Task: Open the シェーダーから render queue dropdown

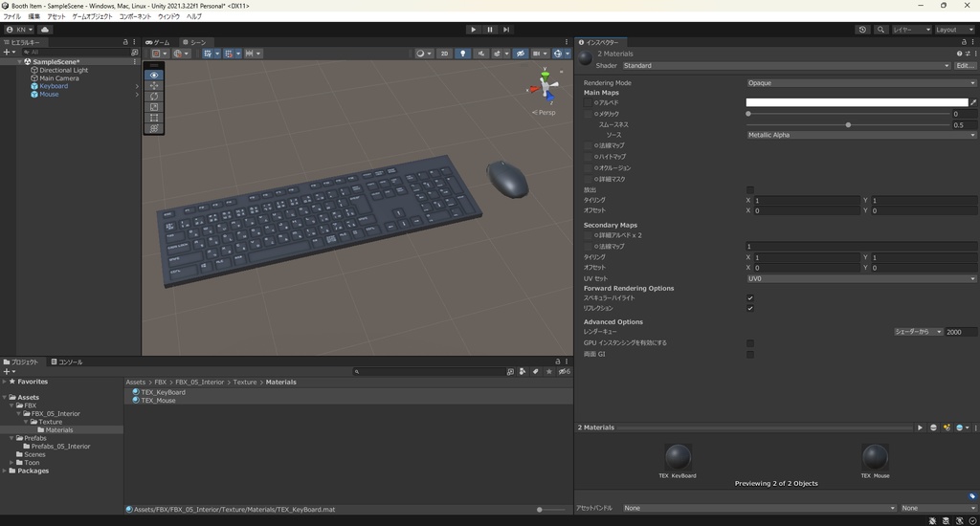Action: tap(918, 332)
